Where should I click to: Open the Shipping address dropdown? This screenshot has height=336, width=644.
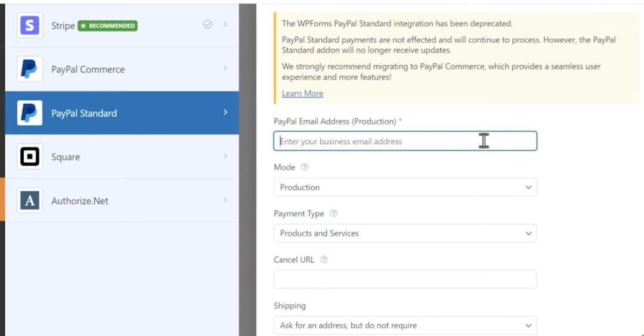pyautogui.click(x=405, y=325)
